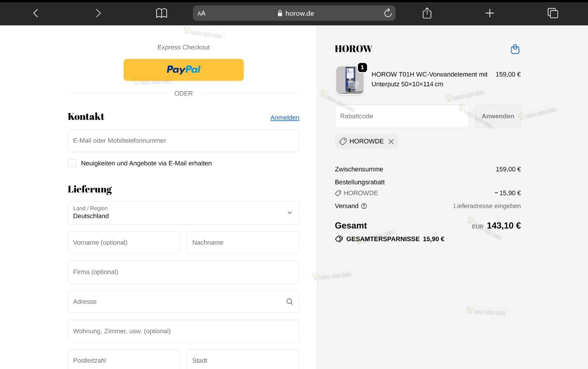Click the − 15,90 € discount amount
The height and width of the screenshot is (369, 588).
(508, 193)
